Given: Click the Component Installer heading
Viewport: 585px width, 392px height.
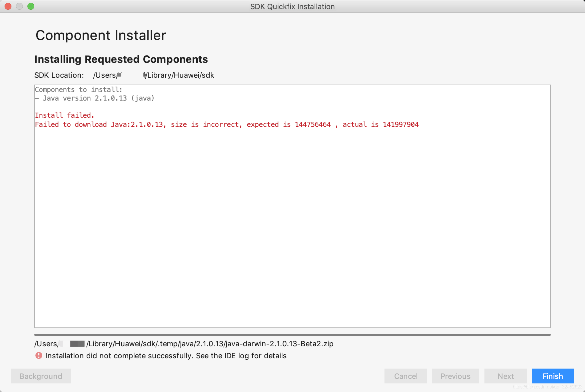Looking at the screenshot, I should (x=101, y=35).
